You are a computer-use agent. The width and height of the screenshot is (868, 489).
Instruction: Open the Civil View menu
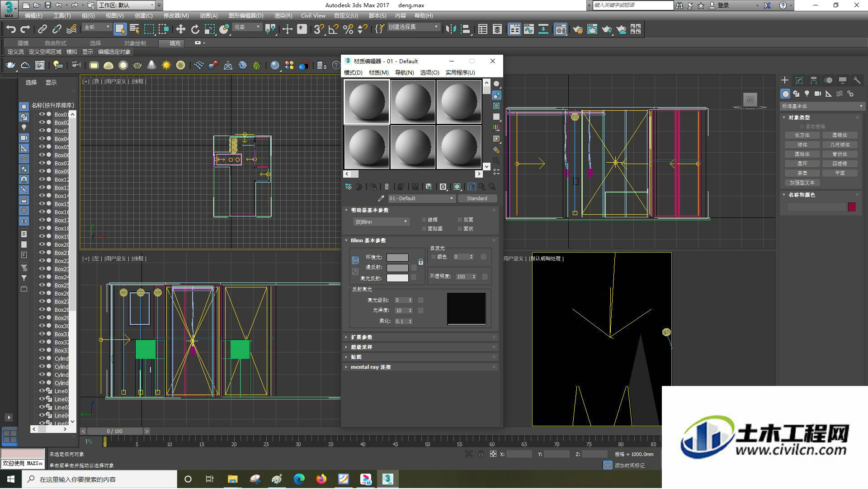click(x=313, y=16)
